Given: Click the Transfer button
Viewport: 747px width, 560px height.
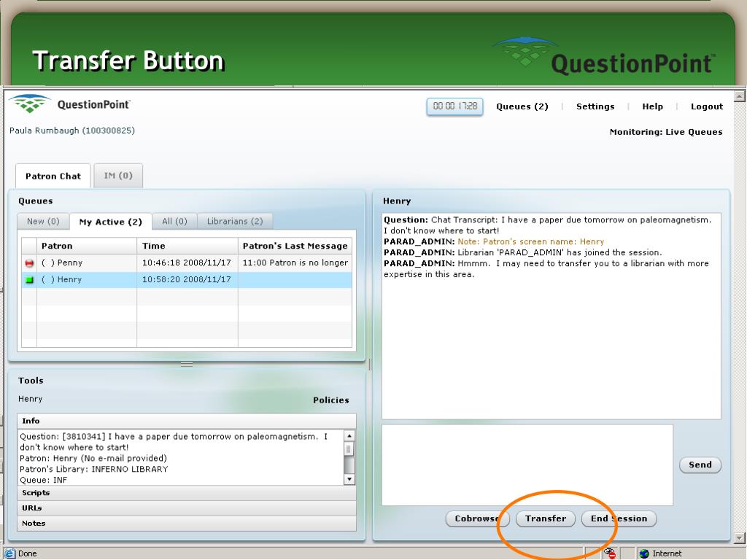Looking at the screenshot, I should 546,518.
